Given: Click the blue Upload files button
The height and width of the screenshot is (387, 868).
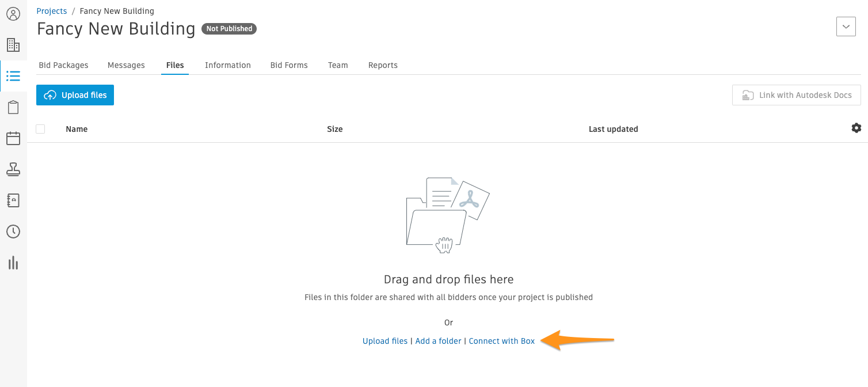Looking at the screenshot, I should (75, 95).
